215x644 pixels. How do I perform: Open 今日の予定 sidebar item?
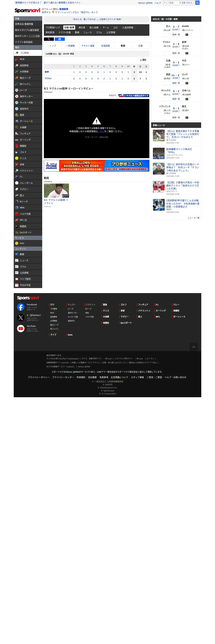click(x=28, y=285)
